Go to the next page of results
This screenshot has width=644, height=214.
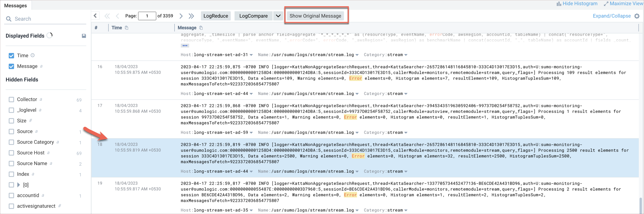181,16
